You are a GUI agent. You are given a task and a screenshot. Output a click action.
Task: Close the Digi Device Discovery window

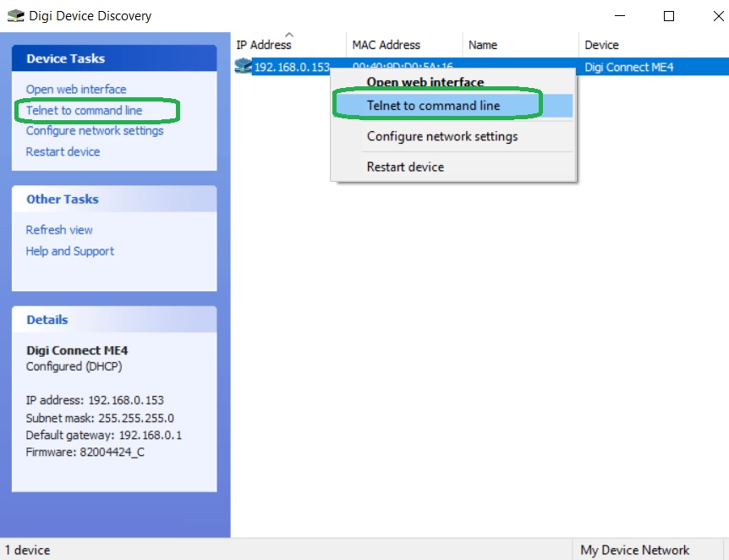[718, 16]
